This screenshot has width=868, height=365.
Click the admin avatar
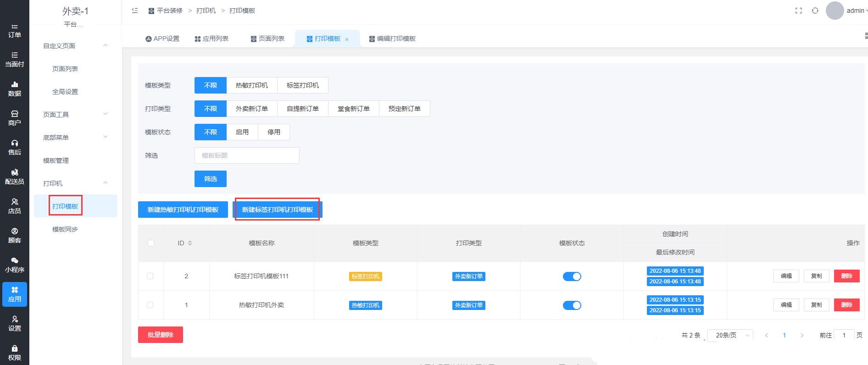click(x=835, y=11)
